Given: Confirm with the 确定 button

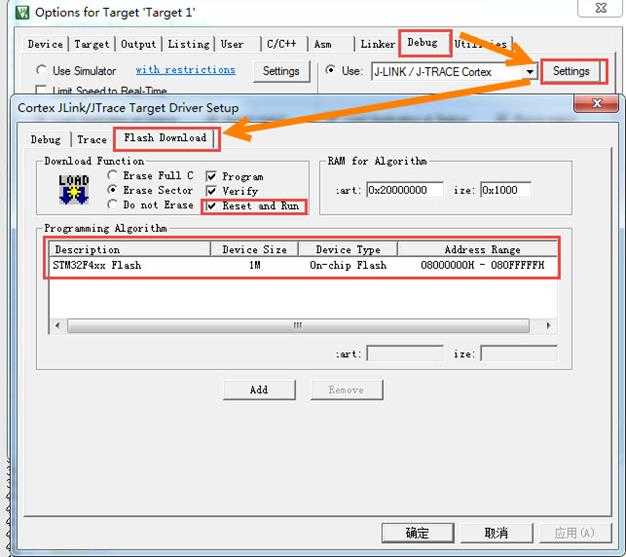Looking at the screenshot, I should pyautogui.click(x=417, y=533).
